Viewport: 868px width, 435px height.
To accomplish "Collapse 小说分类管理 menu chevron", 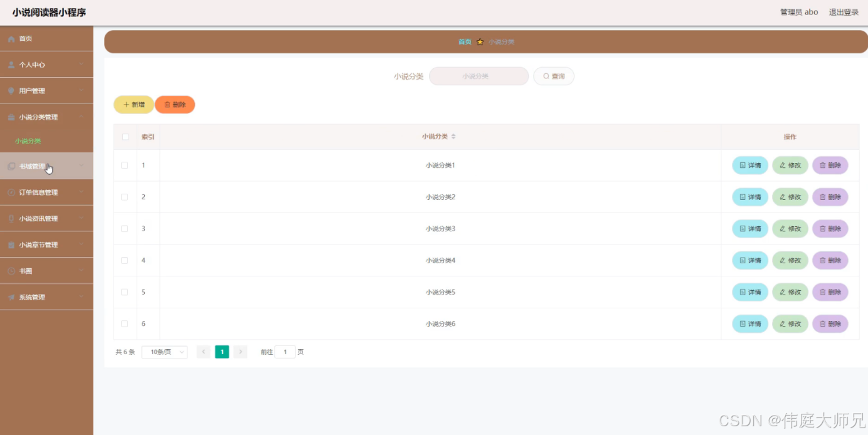I will tap(82, 117).
